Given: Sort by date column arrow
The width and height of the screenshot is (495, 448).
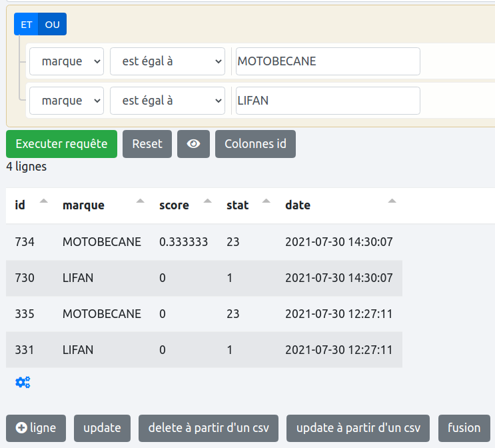Looking at the screenshot, I should (x=392, y=201).
